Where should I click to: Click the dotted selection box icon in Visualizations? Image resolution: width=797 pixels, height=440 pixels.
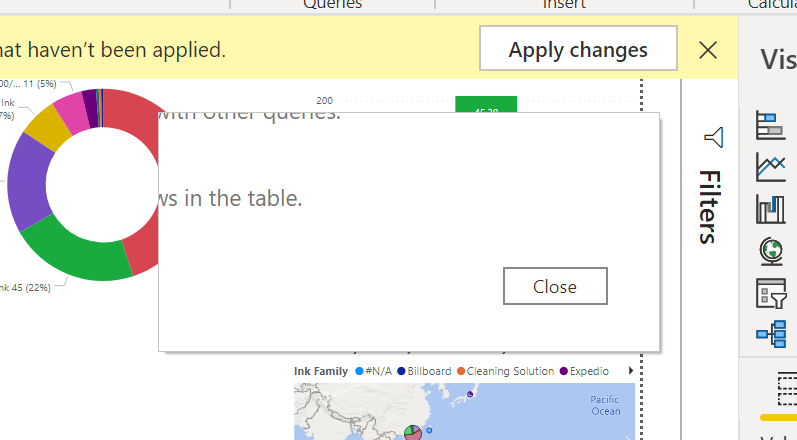[x=787, y=389]
